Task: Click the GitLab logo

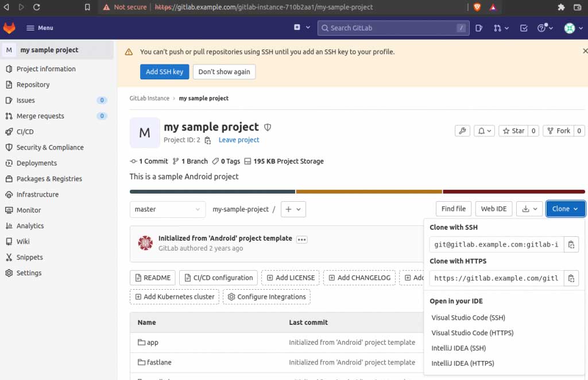Action: point(9,27)
